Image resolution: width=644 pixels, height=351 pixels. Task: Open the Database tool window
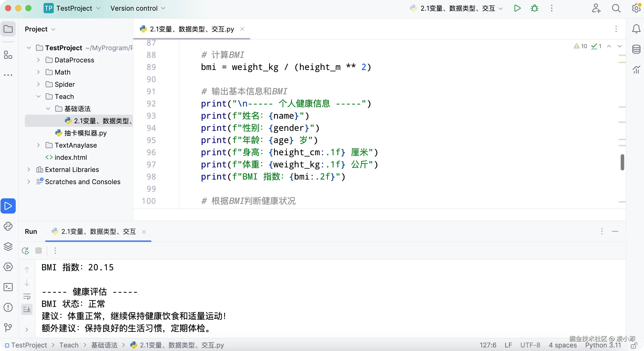636,49
